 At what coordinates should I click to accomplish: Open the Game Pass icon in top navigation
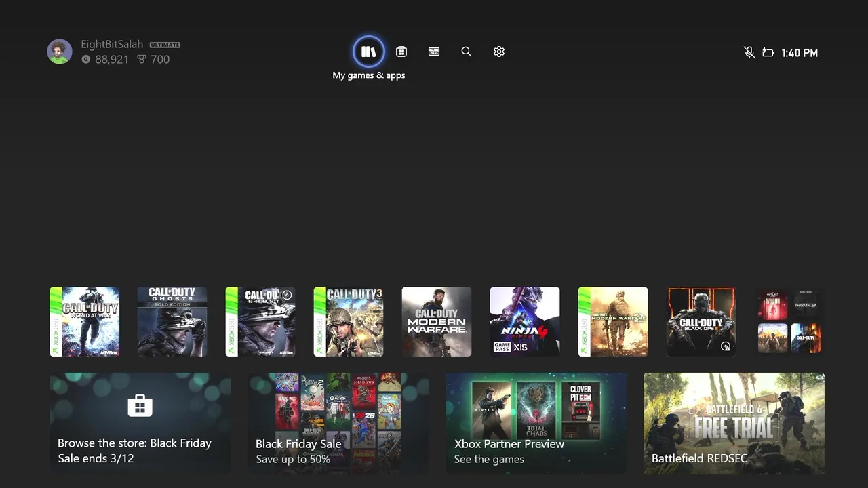click(434, 52)
